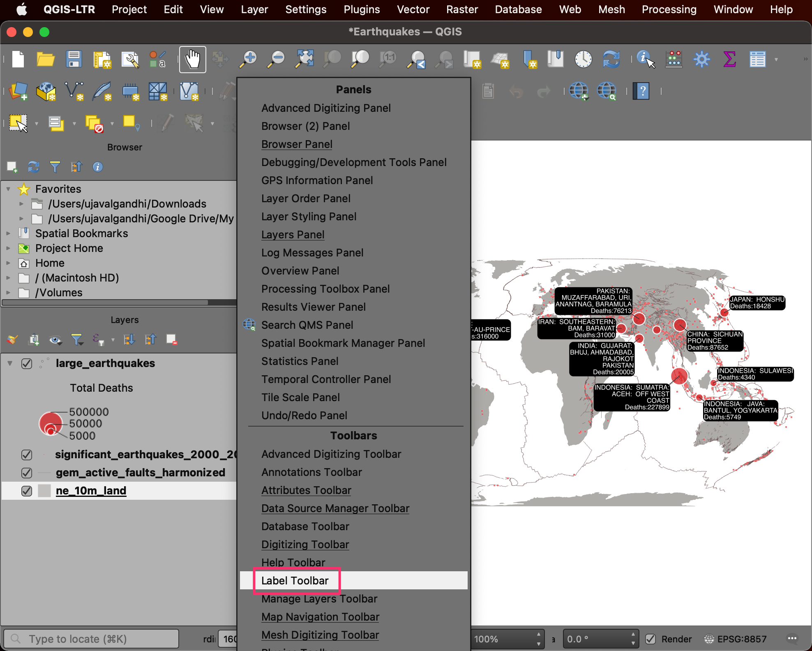Expand the Home node in Browser
The height and width of the screenshot is (651, 812).
click(8, 263)
